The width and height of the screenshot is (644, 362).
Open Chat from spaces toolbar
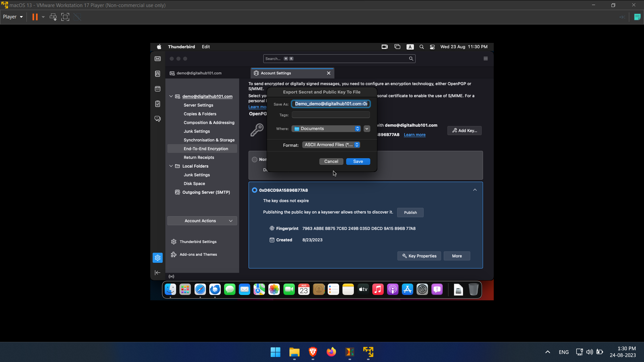pos(158,119)
